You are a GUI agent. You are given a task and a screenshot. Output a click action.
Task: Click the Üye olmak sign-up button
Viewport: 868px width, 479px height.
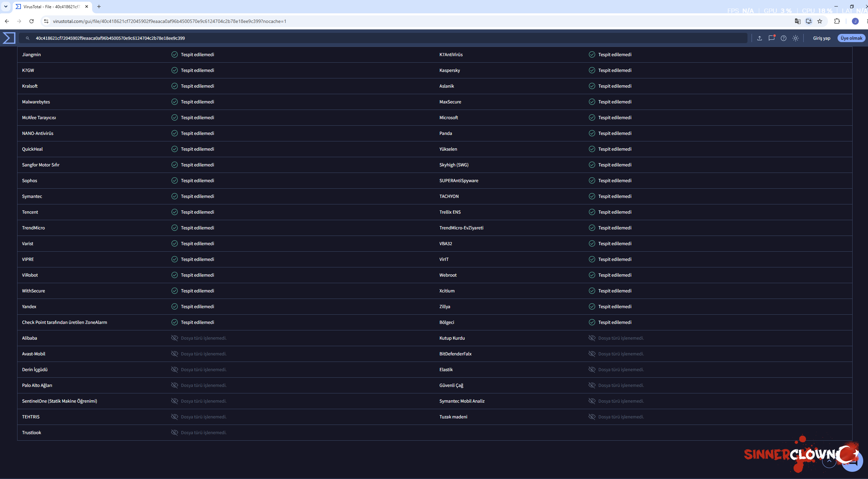(851, 38)
